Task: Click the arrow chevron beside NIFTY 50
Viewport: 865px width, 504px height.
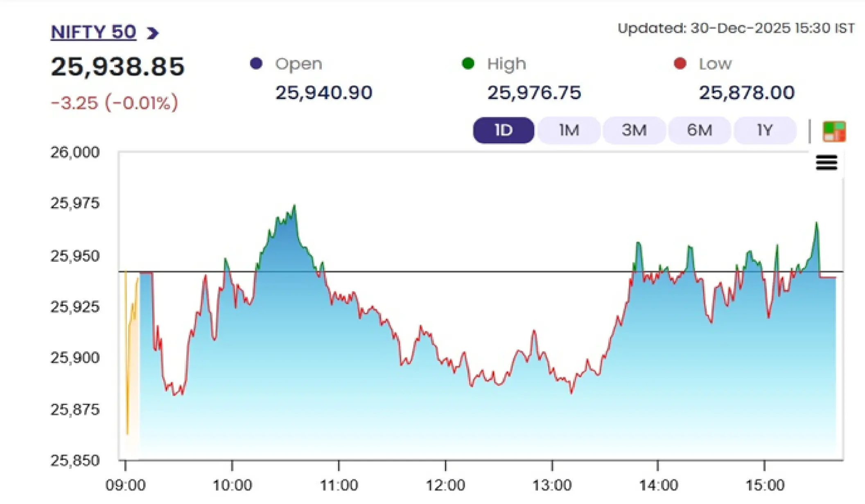Action: [x=153, y=33]
